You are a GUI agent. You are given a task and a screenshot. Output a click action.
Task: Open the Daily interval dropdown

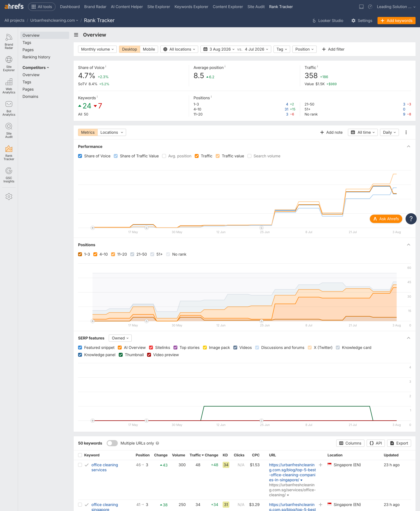389,132
